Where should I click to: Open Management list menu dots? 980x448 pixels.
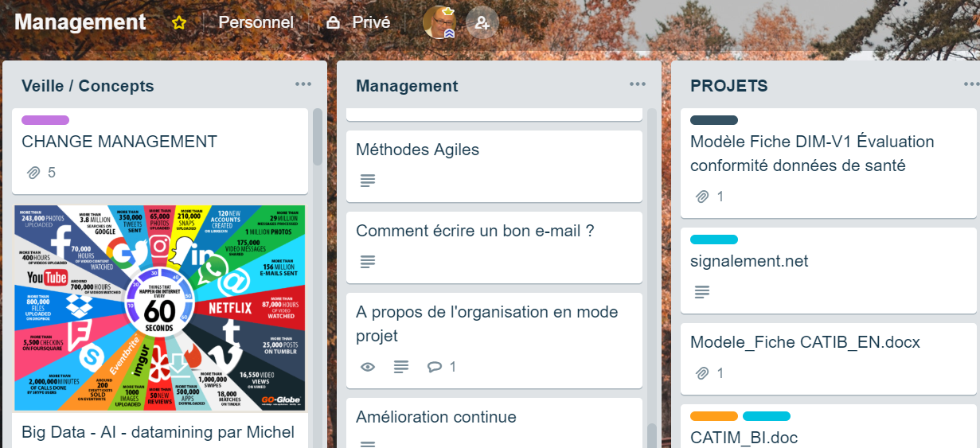coord(638,84)
